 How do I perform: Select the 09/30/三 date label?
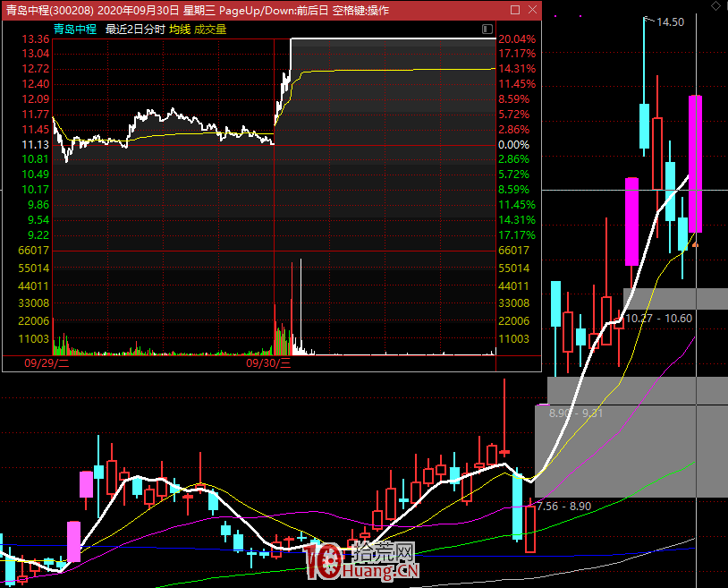pos(268,363)
